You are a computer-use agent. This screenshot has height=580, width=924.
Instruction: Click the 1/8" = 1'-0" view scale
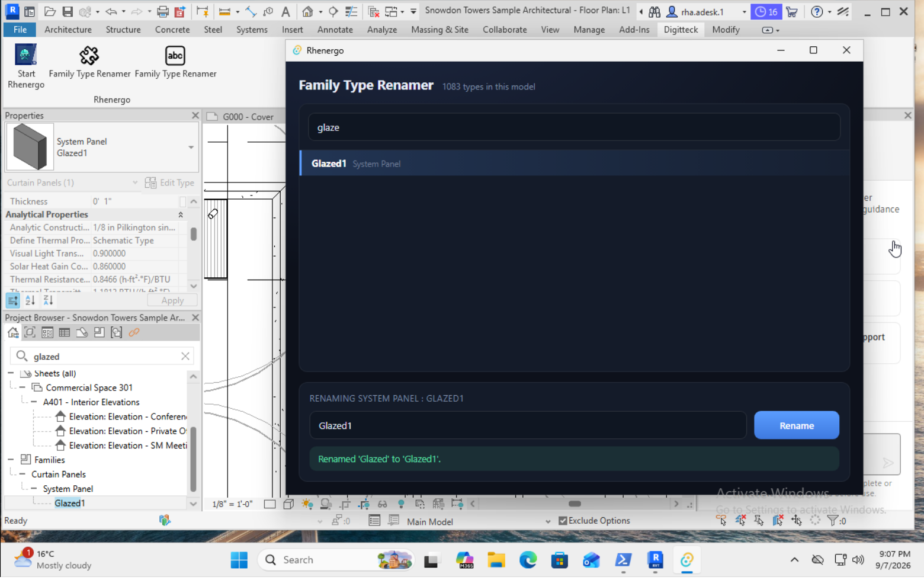(x=233, y=504)
